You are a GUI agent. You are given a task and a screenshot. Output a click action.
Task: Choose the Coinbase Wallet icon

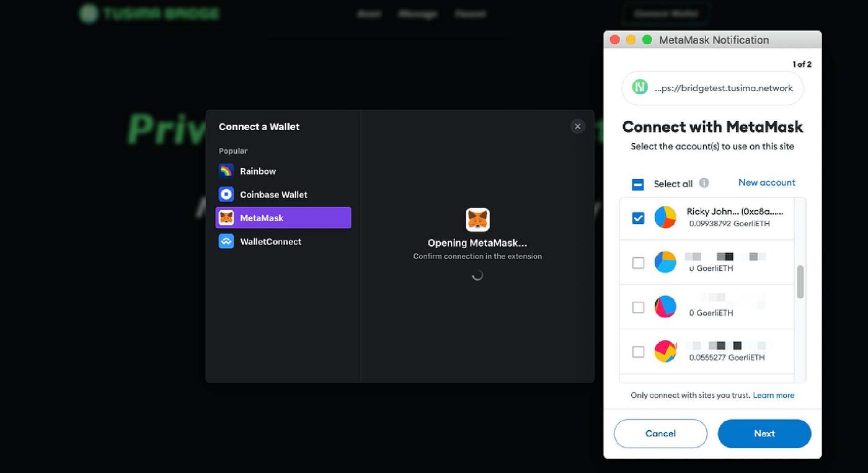click(x=226, y=195)
